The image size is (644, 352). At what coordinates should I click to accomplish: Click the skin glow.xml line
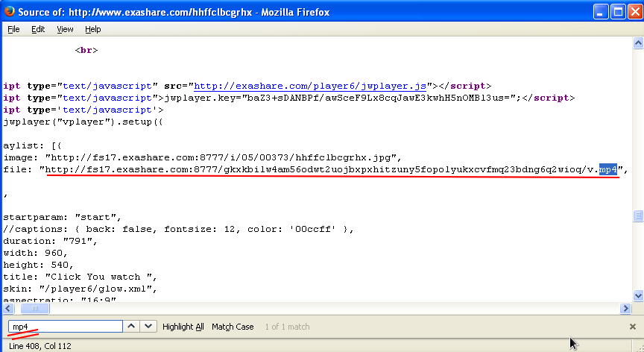(x=80, y=289)
